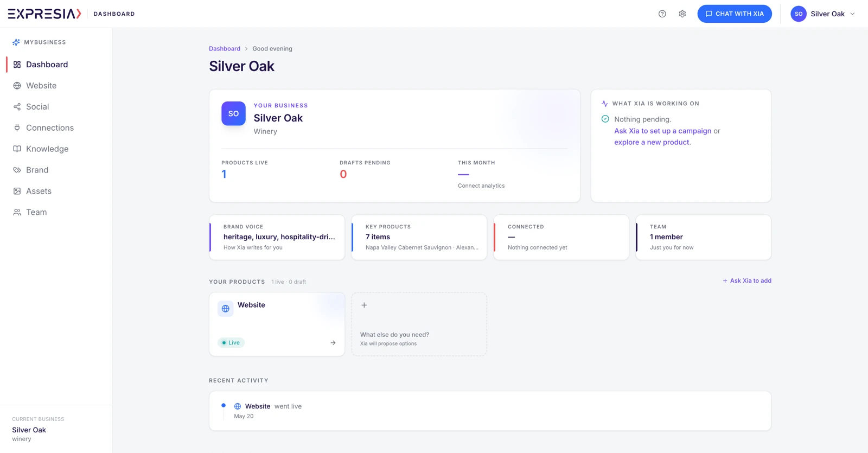Viewport: 868px width, 453px height.
Task: Open the Website sidebar item
Action: [x=56, y=86]
